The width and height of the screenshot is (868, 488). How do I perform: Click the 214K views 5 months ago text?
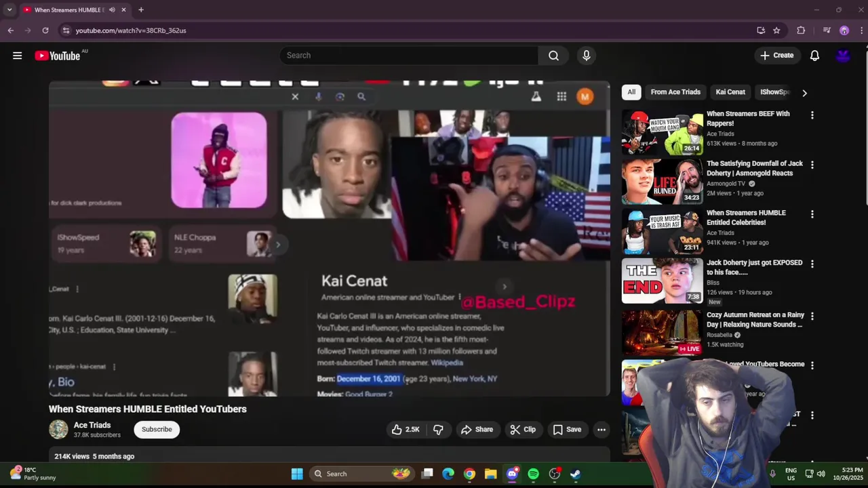pos(94,456)
